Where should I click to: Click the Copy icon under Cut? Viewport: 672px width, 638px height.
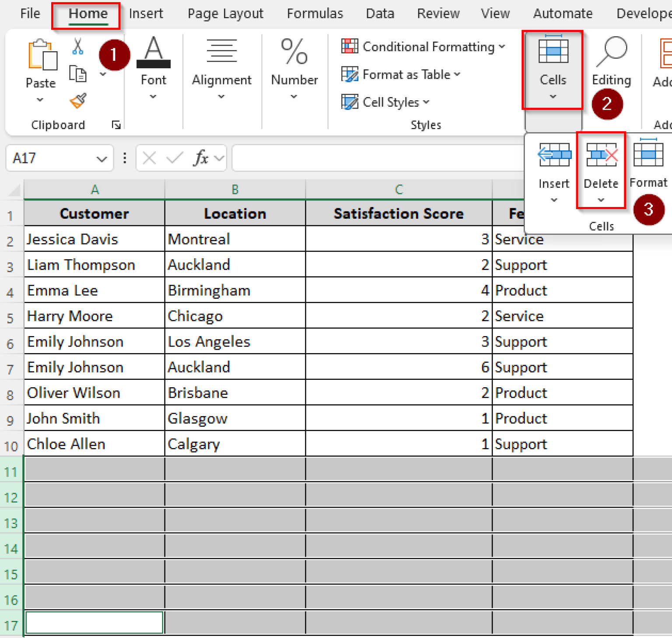[x=78, y=74]
